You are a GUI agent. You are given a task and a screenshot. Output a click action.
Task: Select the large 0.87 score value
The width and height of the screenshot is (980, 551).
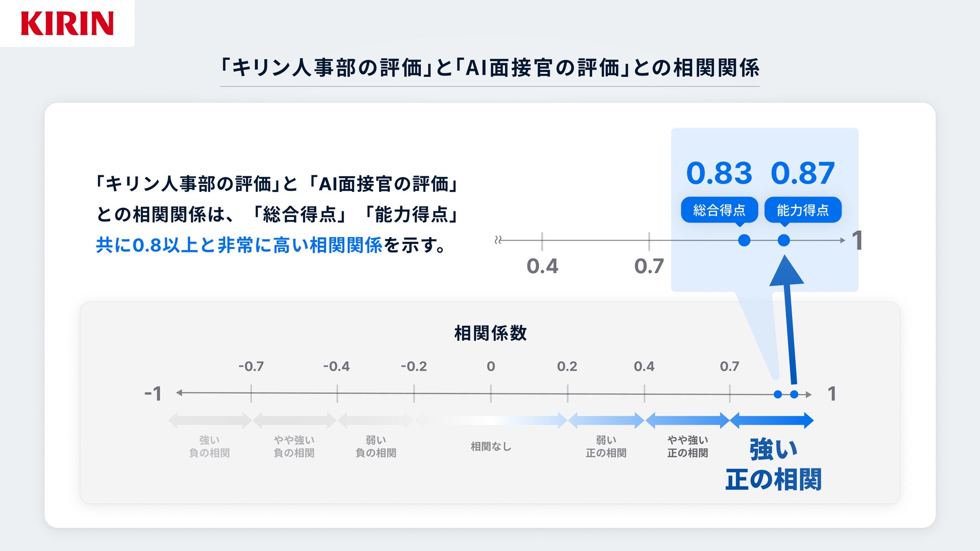[803, 173]
